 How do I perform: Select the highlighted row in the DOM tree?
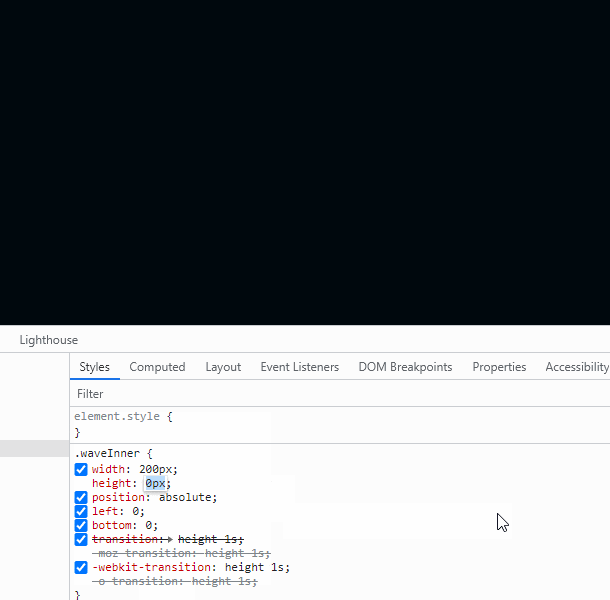pyautogui.click(x=34, y=448)
